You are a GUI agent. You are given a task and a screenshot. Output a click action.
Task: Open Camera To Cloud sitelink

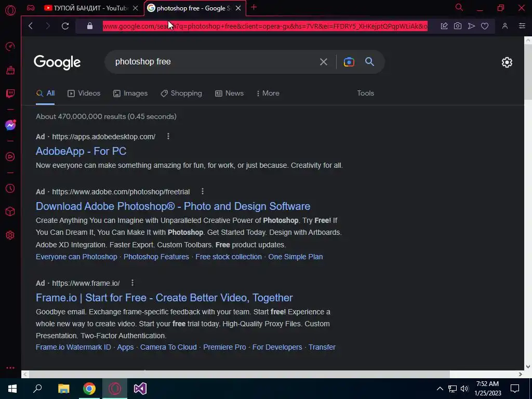pyautogui.click(x=168, y=347)
